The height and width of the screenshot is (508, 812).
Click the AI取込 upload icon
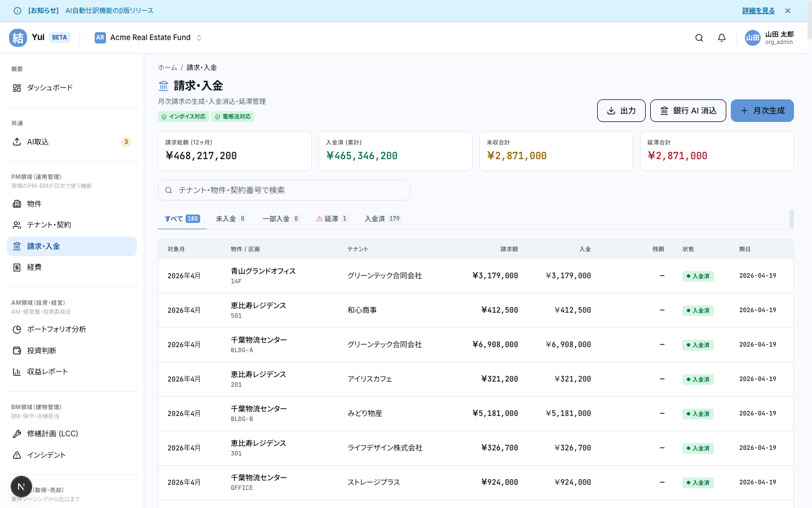17,142
